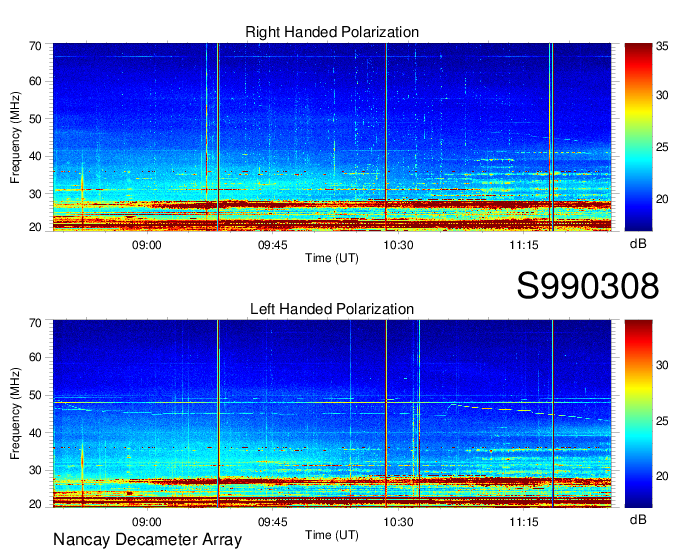Click the 20 MHz tick on Right Handed plot
The height and width of the screenshot is (552, 680).
(35, 227)
